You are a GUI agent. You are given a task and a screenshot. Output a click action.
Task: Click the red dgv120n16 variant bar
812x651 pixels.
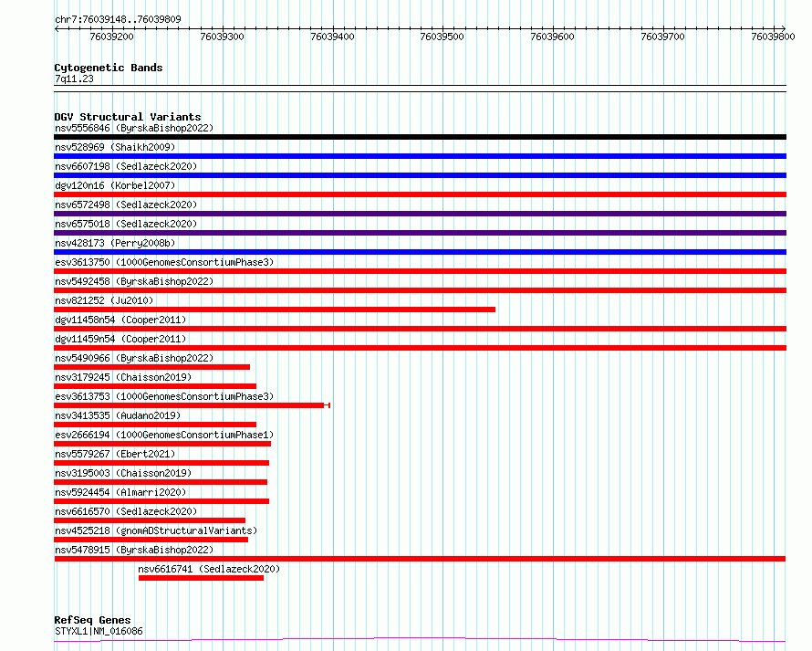pos(420,194)
